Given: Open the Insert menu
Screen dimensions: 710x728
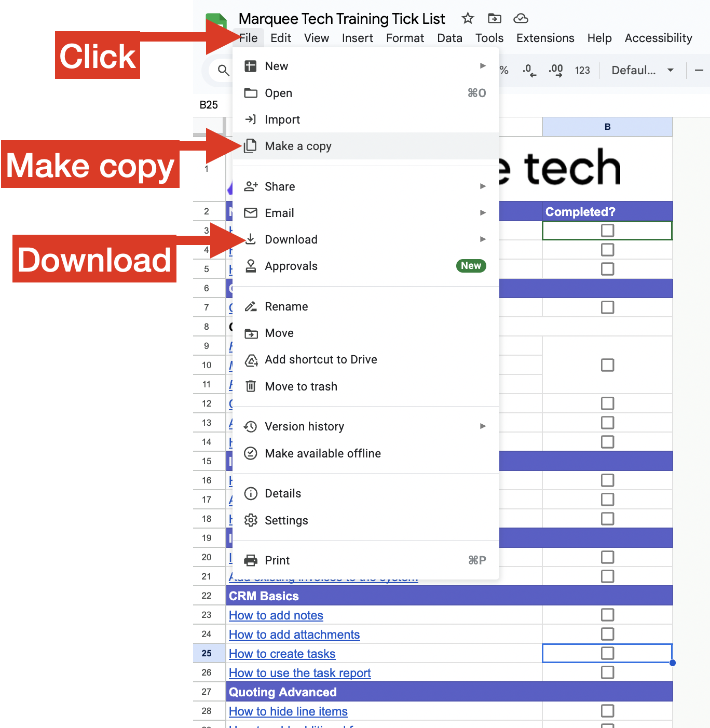Looking at the screenshot, I should (358, 38).
